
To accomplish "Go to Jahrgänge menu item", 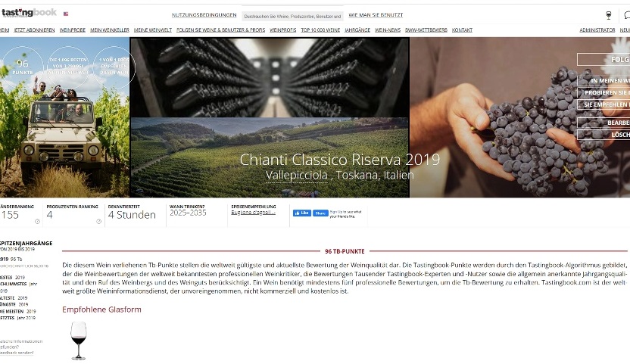I will [x=357, y=30].
